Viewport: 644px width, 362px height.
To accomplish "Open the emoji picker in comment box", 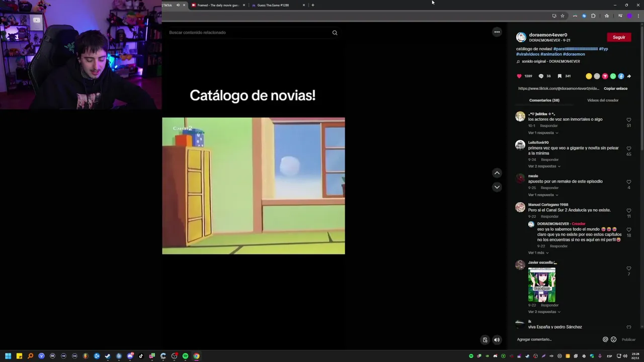I will click(613, 339).
